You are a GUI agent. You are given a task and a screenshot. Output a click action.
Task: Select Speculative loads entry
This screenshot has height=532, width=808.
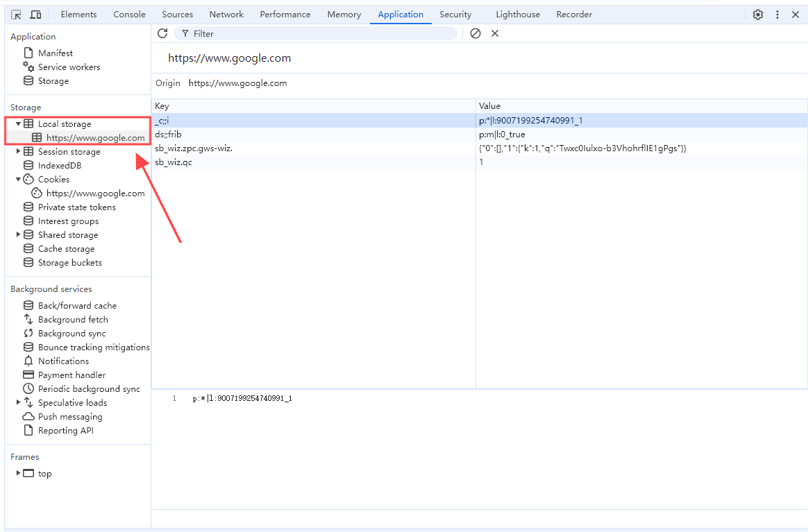(x=73, y=403)
